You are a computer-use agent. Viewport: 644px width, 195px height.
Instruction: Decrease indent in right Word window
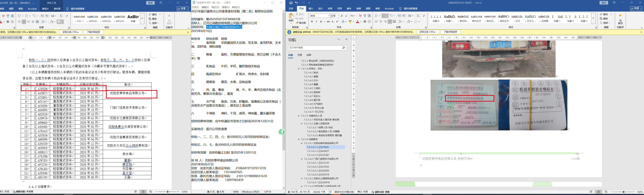[x=399, y=16]
